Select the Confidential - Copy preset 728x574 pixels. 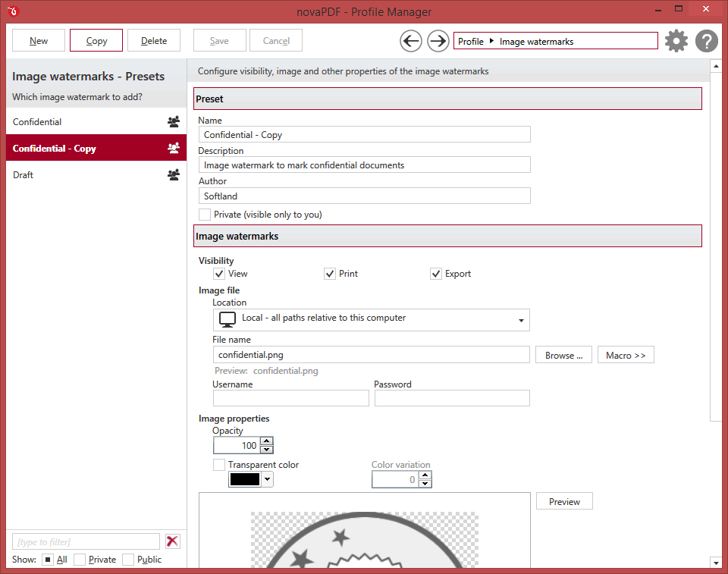pos(96,148)
